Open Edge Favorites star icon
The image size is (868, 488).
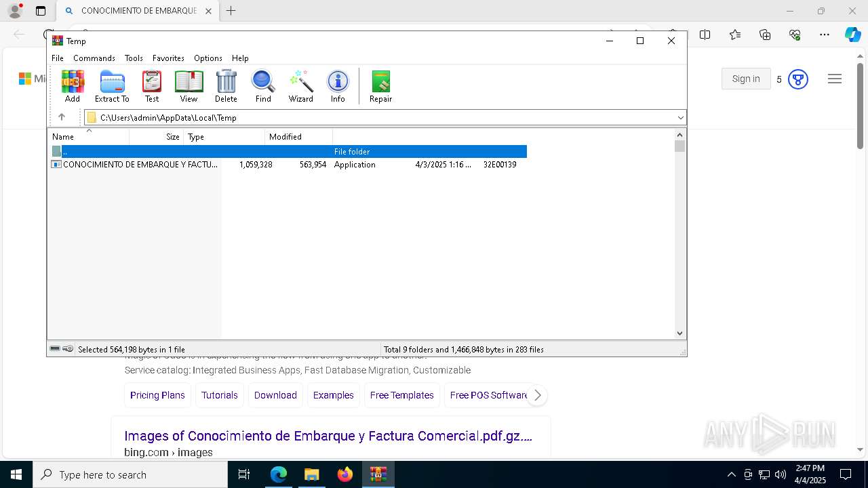coord(735,35)
